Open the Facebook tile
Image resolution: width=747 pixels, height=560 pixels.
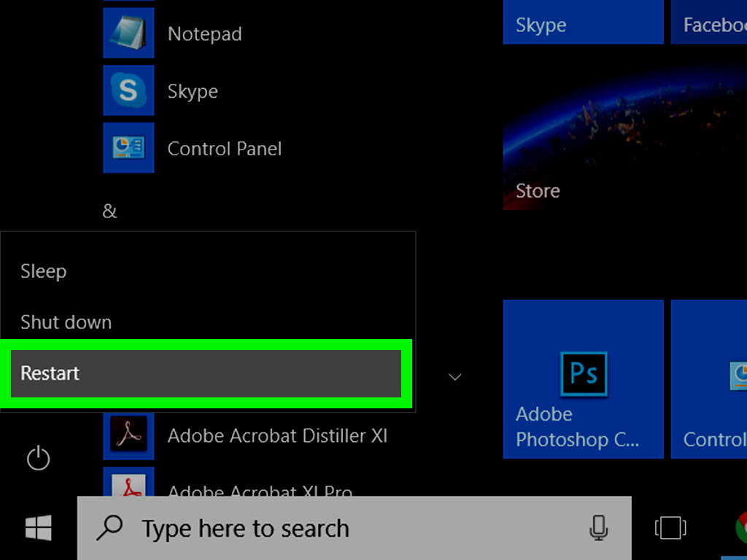[709, 22]
